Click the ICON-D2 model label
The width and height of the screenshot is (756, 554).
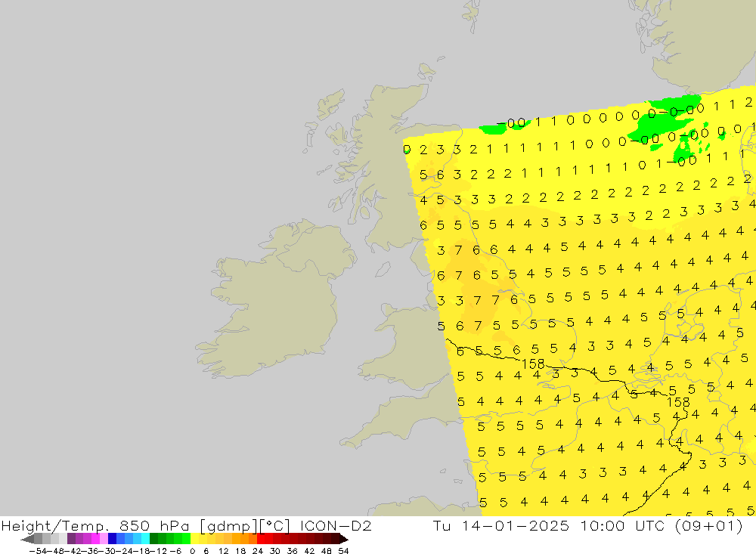click(336, 525)
